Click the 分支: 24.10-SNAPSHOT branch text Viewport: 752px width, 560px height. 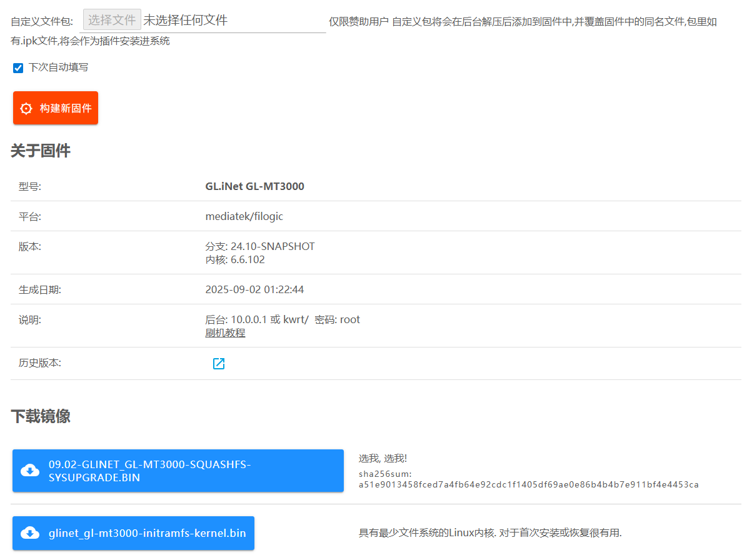click(x=259, y=246)
